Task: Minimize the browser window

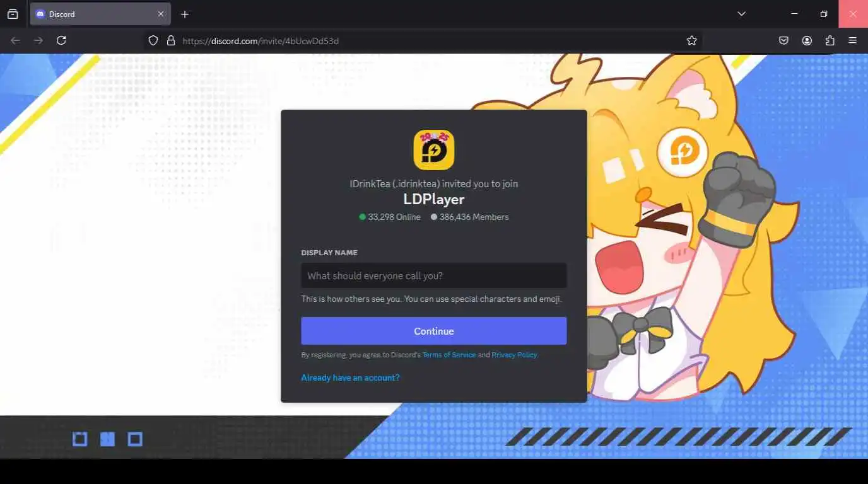Action: tap(795, 14)
